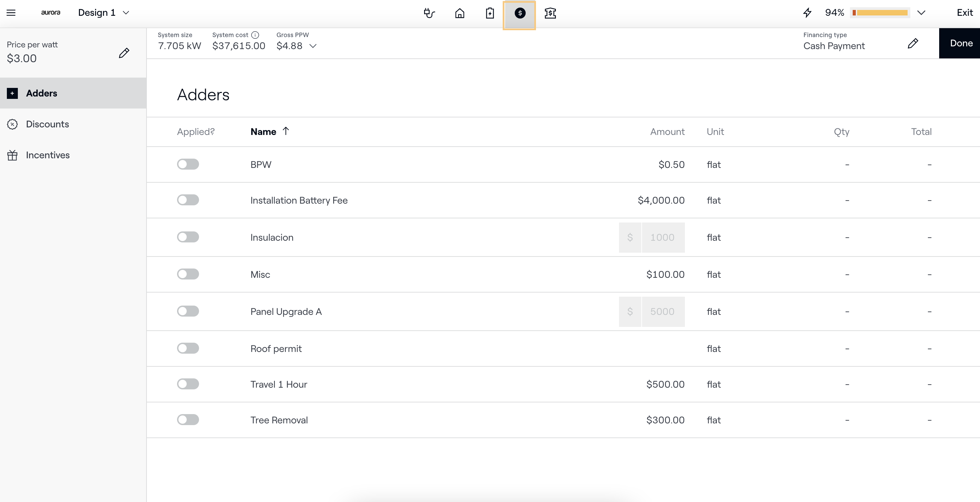Open the bank financing icon
This screenshot has width=980, height=502.
[x=550, y=13]
